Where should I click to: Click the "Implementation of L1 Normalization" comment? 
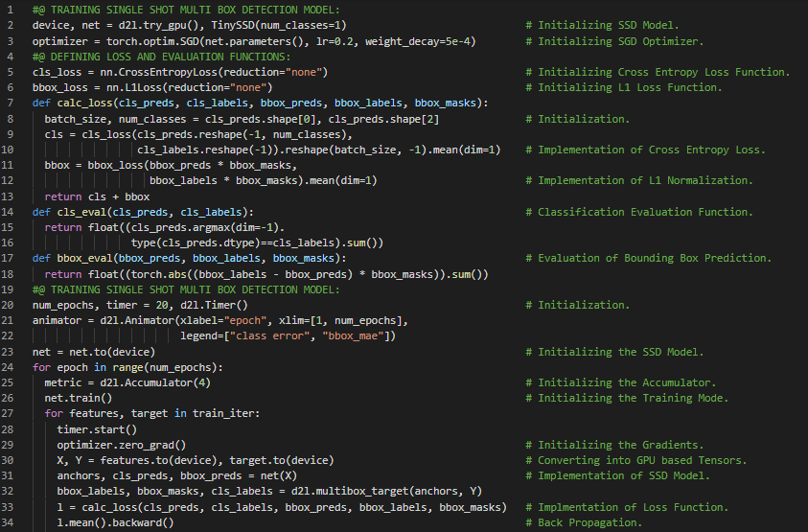[645, 180]
